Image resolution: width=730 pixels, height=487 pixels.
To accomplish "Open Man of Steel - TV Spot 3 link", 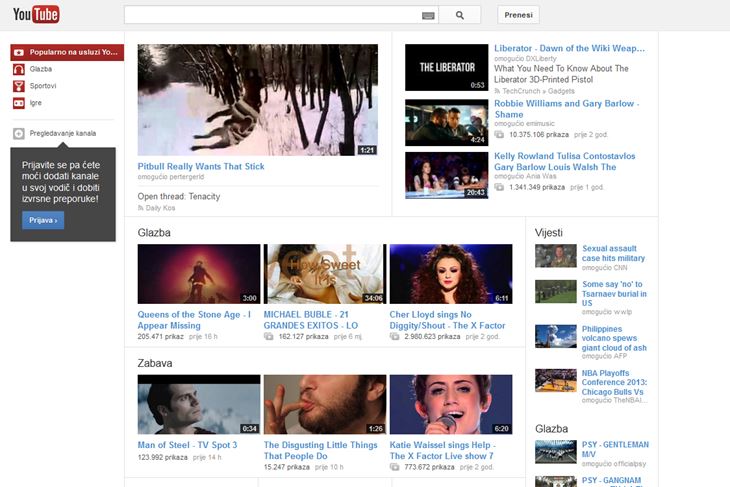I will point(187,445).
